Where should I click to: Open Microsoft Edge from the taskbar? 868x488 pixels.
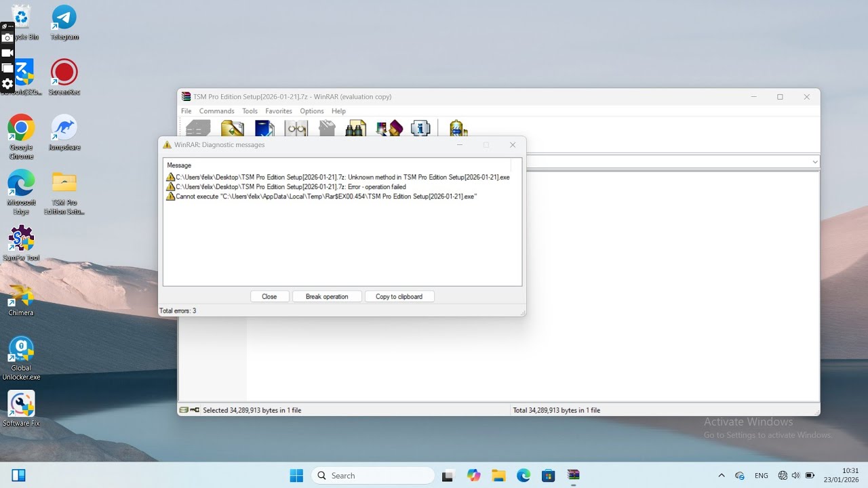tap(524, 476)
